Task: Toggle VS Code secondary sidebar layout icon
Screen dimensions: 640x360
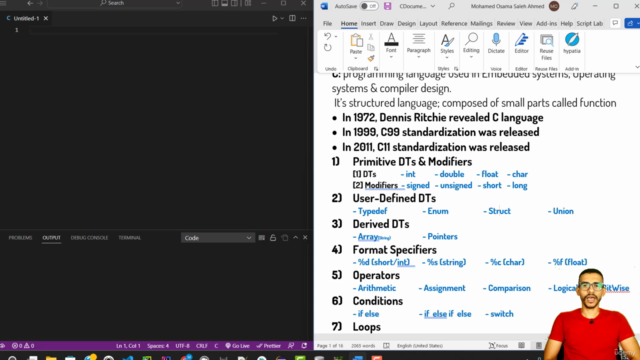Action: (235, 3)
